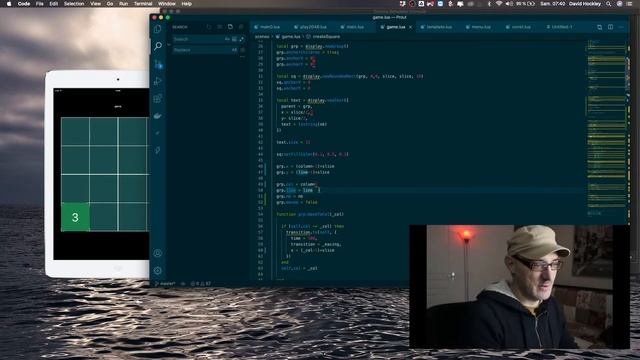Image resolution: width=640 pixels, height=360 pixels.
Task: Open the Search view magnifier icon
Action: pyautogui.click(x=158, y=46)
